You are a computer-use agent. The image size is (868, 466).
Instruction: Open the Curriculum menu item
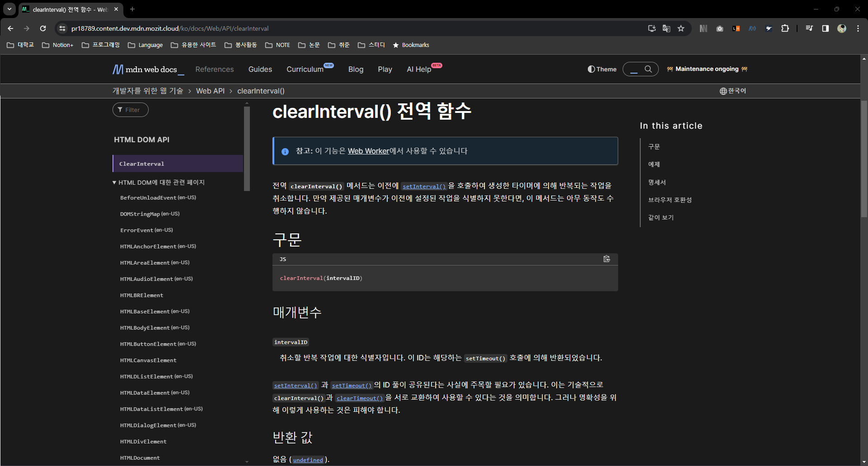pyautogui.click(x=305, y=69)
